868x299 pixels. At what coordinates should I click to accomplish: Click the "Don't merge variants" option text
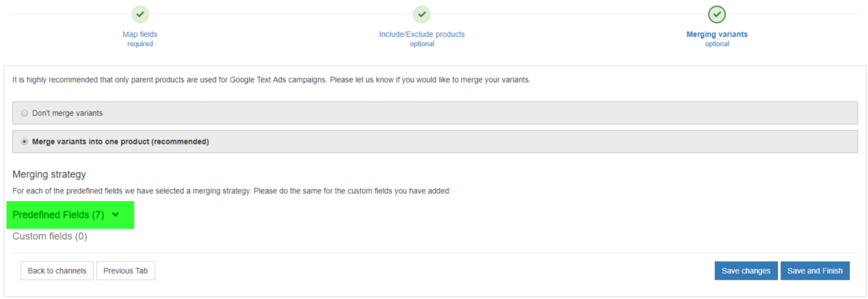[x=67, y=113]
